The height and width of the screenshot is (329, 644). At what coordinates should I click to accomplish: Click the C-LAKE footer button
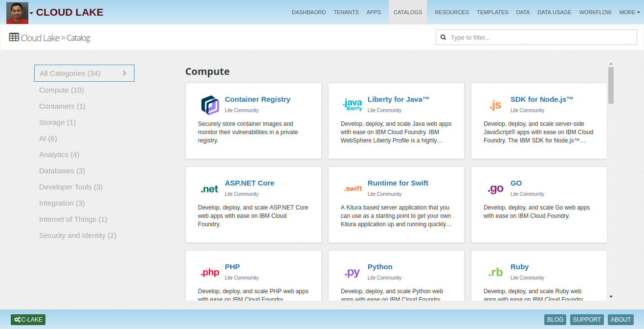pos(28,320)
